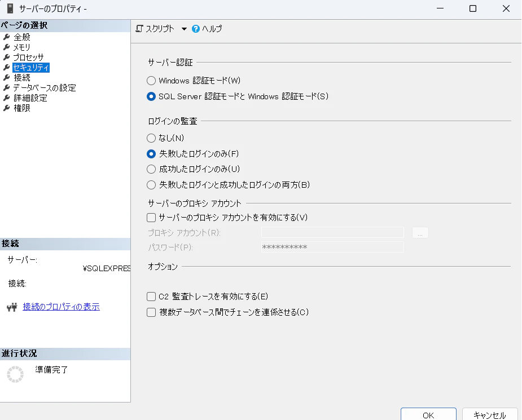Select the セキュリティ page
The image size is (522, 420).
(31, 68)
